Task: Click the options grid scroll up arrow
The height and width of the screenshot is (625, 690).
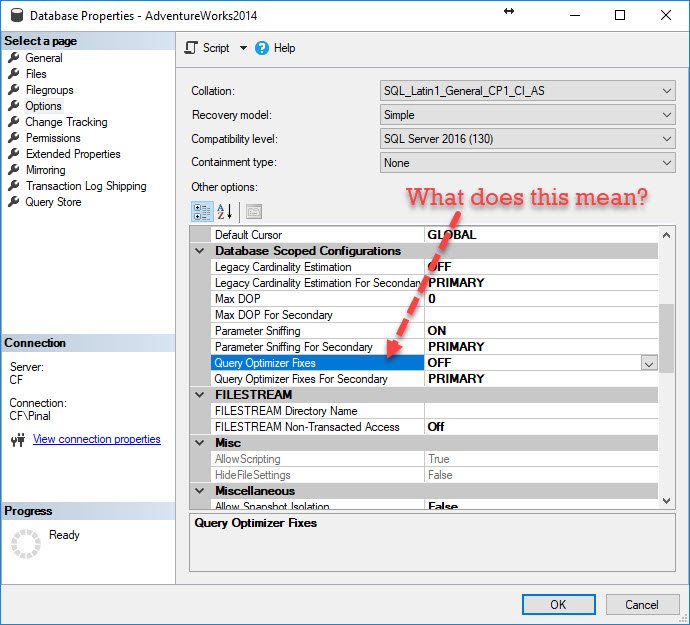Action: pyautogui.click(x=666, y=235)
